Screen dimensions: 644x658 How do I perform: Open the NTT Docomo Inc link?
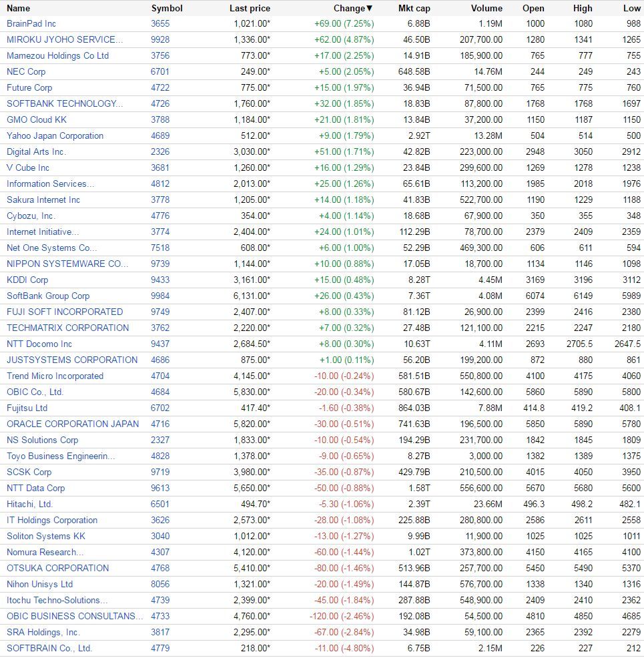(x=39, y=344)
